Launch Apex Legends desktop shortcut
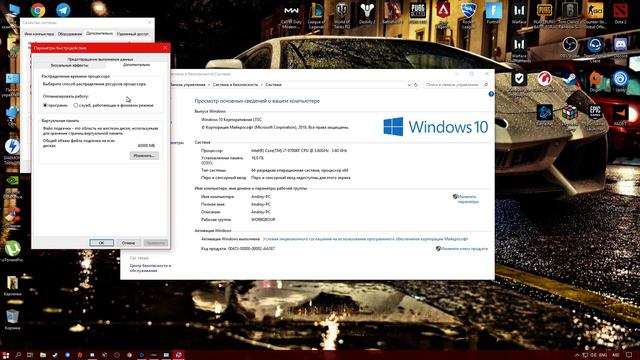 (443, 15)
